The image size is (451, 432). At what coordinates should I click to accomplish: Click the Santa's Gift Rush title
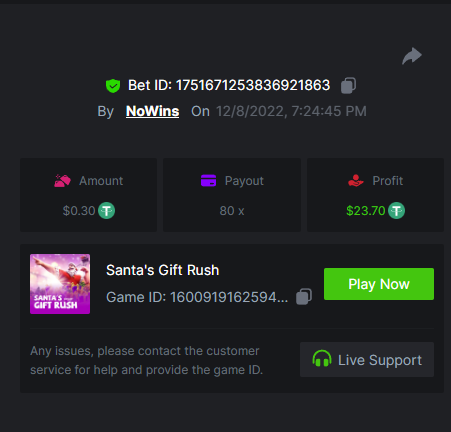coord(163,270)
